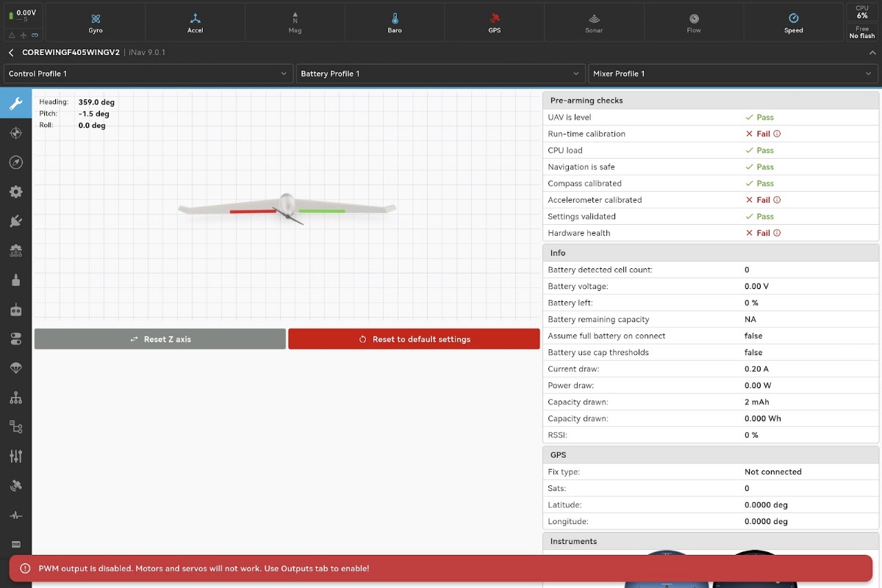Click the GPS sensor indicator in top bar
Image resolution: width=882 pixels, height=588 pixels.
point(495,22)
